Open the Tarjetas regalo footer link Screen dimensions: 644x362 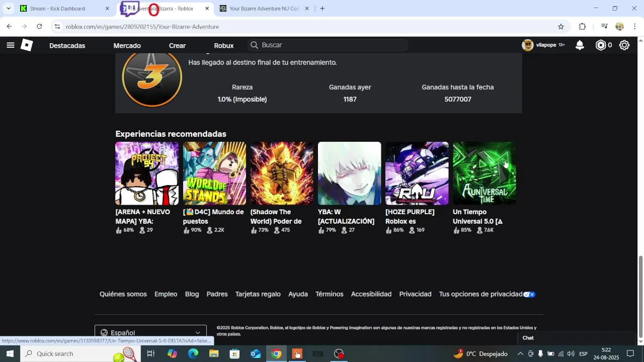(258, 294)
